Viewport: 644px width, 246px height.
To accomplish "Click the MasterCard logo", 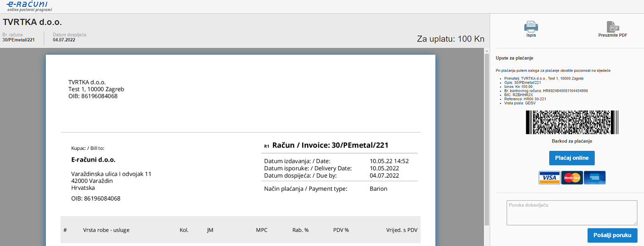I will (x=572, y=178).
